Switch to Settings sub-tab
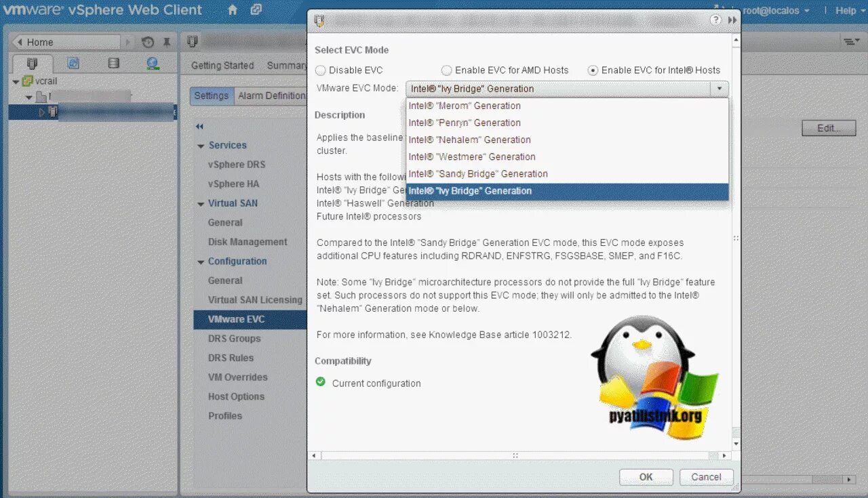Viewport: 868px width, 498px height. [212, 96]
